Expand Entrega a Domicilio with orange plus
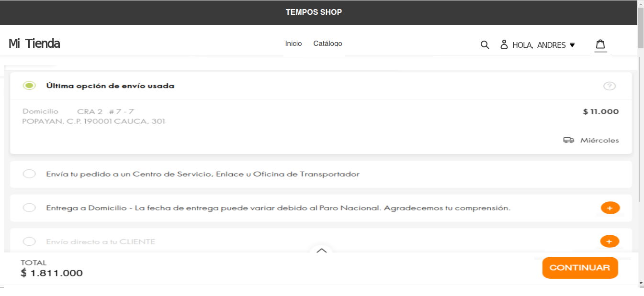The width and height of the screenshot is (644, 296). (610, 208)
